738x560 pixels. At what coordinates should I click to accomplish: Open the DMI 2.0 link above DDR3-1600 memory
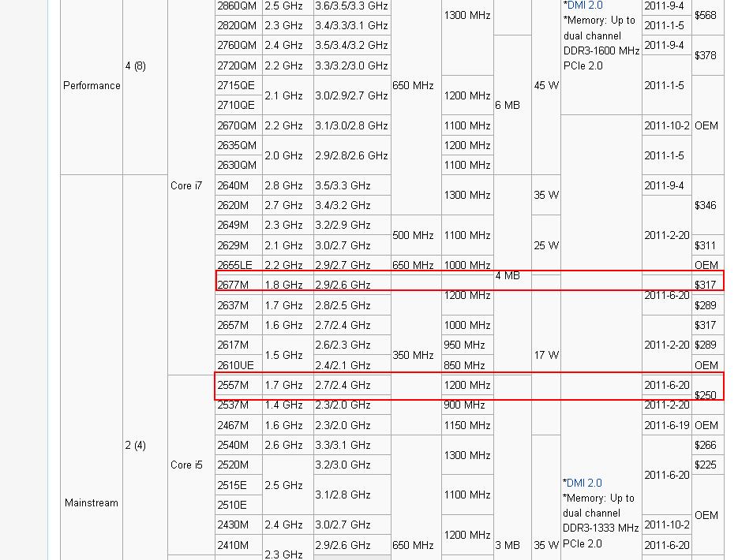[585, 6]
